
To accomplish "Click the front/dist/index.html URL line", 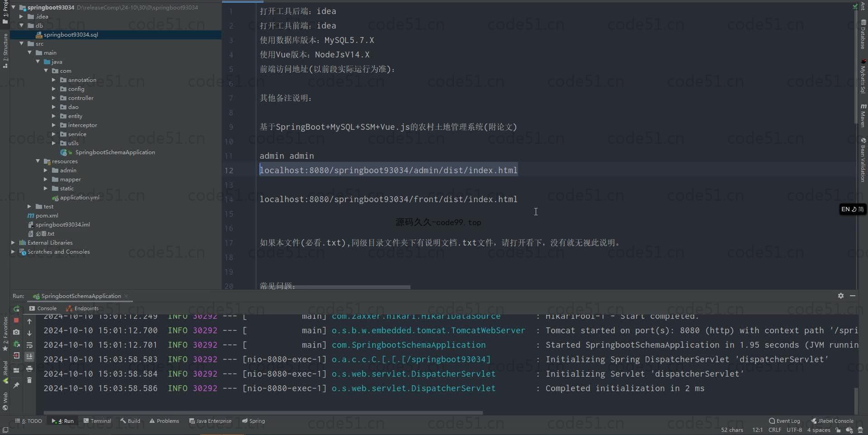I will coord(388,199).
